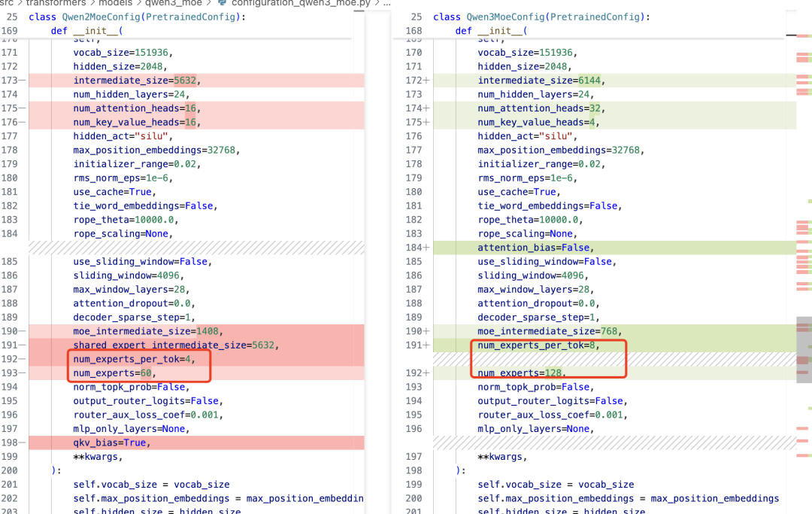812x514 pixels.
Task: Open the transformers folder breadcrumb
Action: point(56,3)
